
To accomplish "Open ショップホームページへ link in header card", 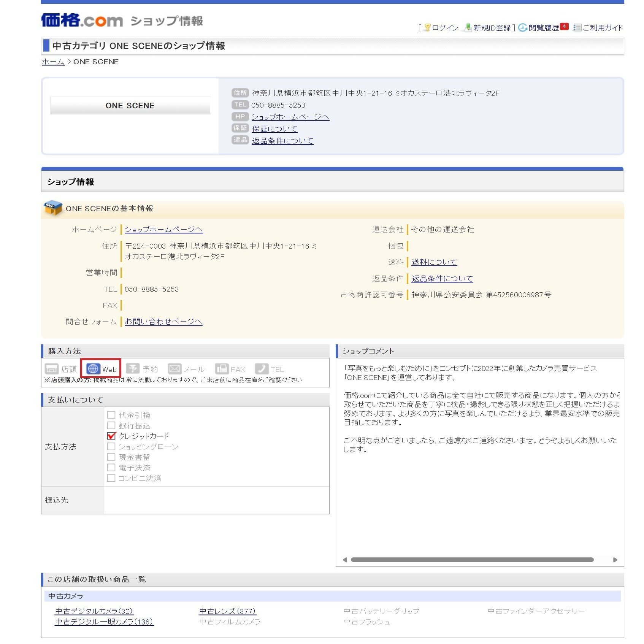I will click(x=290, y=117).
